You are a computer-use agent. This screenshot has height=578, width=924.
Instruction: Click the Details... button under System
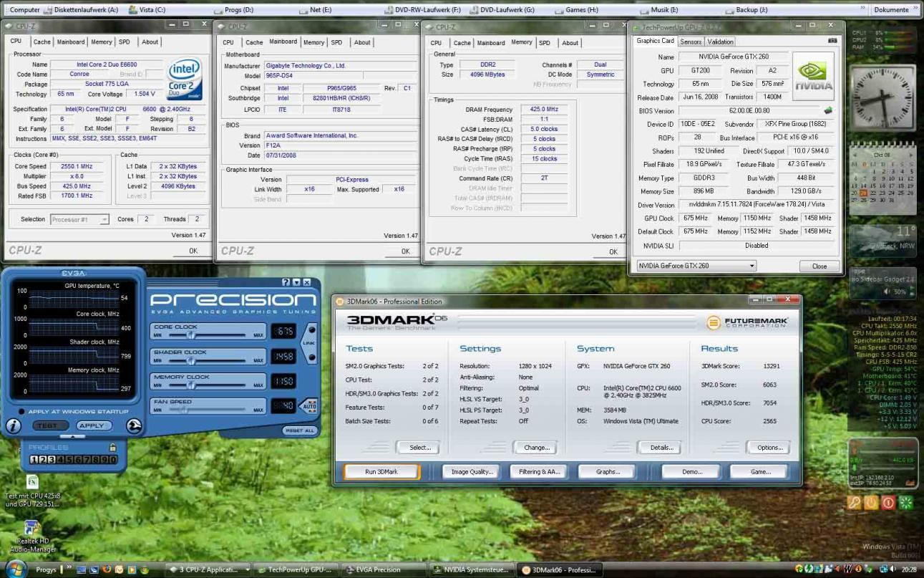(x=661, y=448)
